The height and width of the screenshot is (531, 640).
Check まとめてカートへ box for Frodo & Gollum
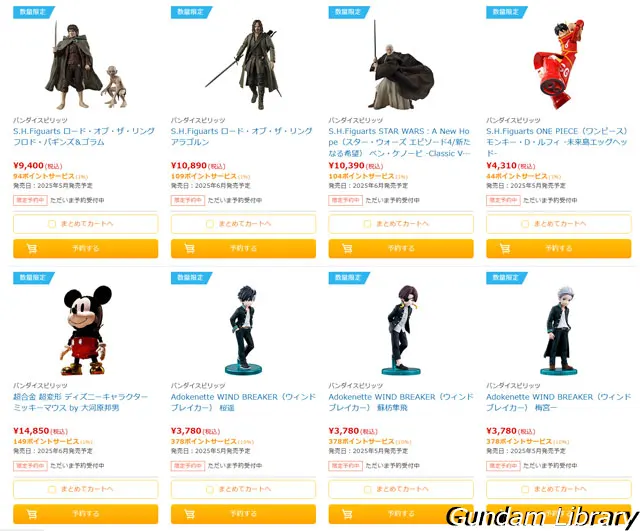52,224
